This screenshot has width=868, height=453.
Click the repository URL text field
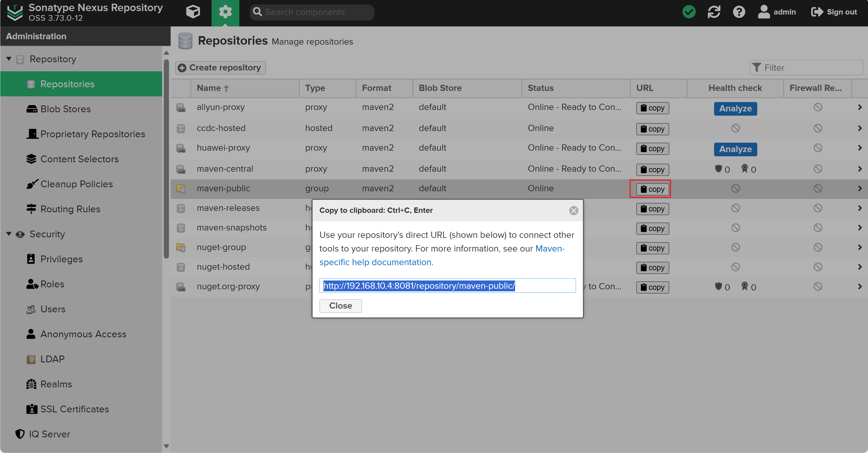tap(447, 286)
